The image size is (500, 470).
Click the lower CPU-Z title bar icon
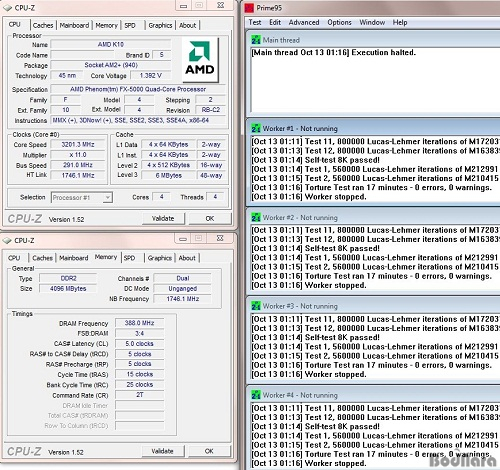pyautogui.click(x=7, y=240)
